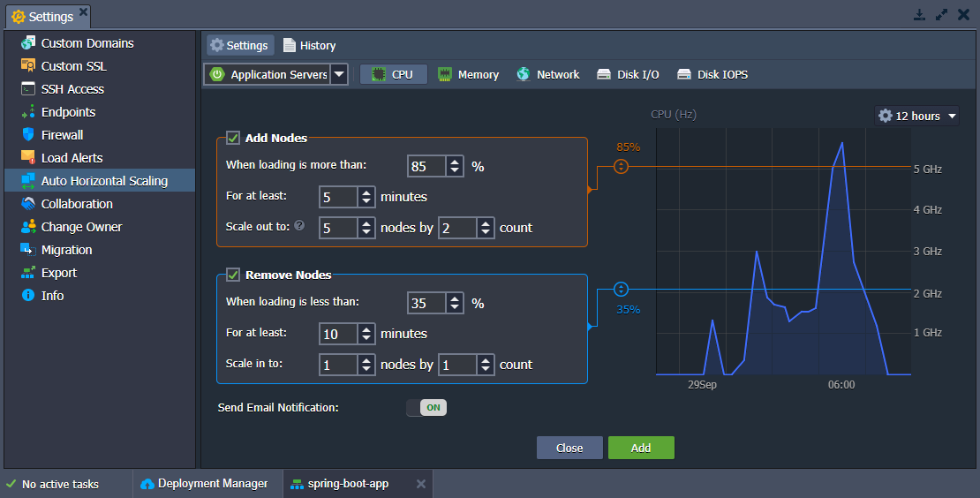Select the Firewall shield icon
The width and height of the screenshot is (980, 498).
(27, 134)
